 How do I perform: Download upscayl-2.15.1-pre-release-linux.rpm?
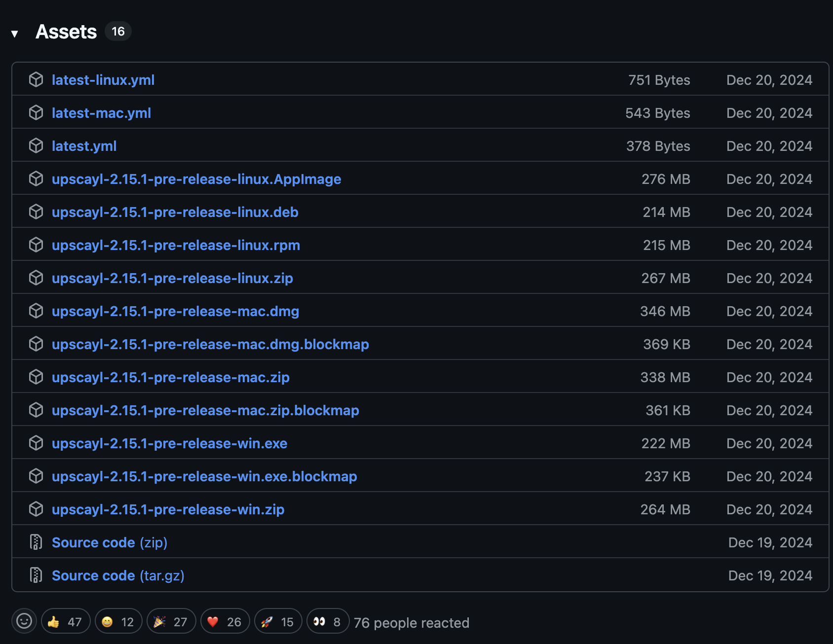[176, 245]
